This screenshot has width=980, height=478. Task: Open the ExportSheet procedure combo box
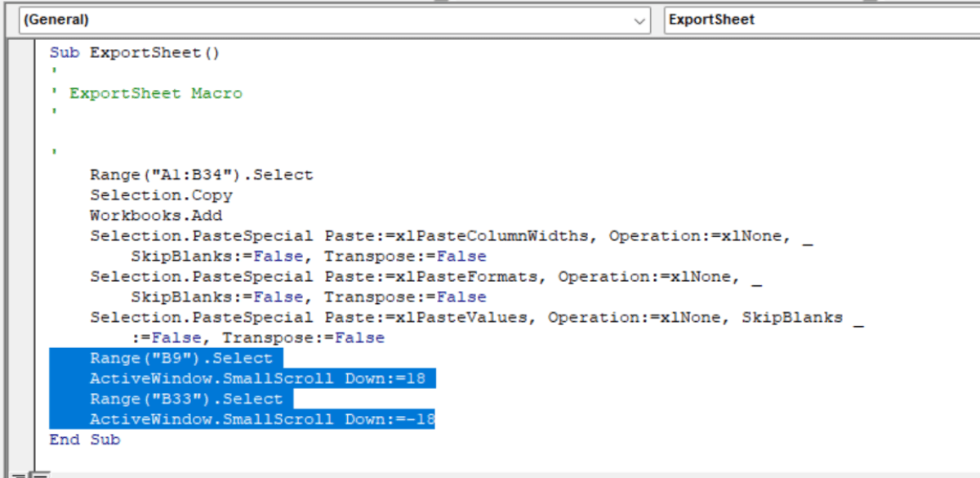tap(822, 20)
